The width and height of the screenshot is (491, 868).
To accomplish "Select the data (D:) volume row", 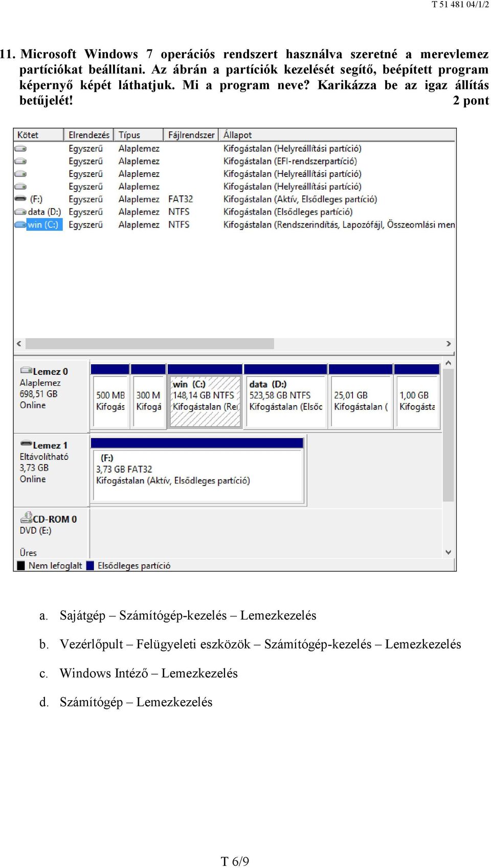I will point(234,212).
